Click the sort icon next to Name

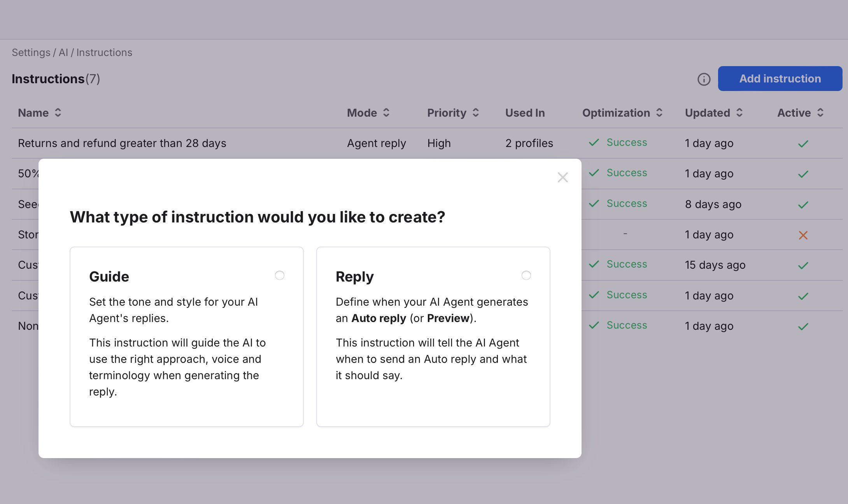tap(58, 113)
